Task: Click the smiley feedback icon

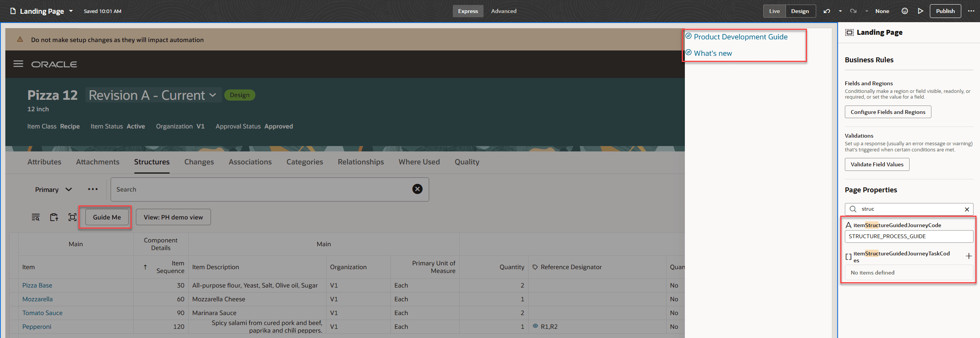Action: 905,11
